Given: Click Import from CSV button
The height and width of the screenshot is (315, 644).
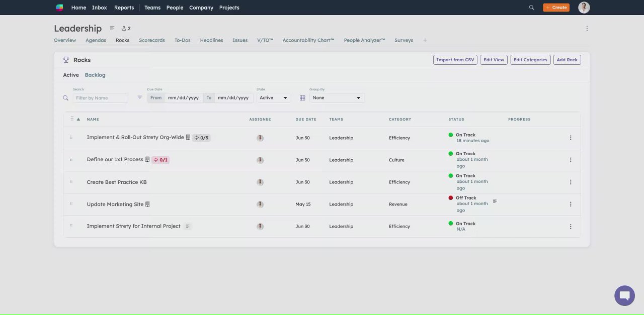Looking at the screenshot, I should pyautogui.click(x=455, y=60).
